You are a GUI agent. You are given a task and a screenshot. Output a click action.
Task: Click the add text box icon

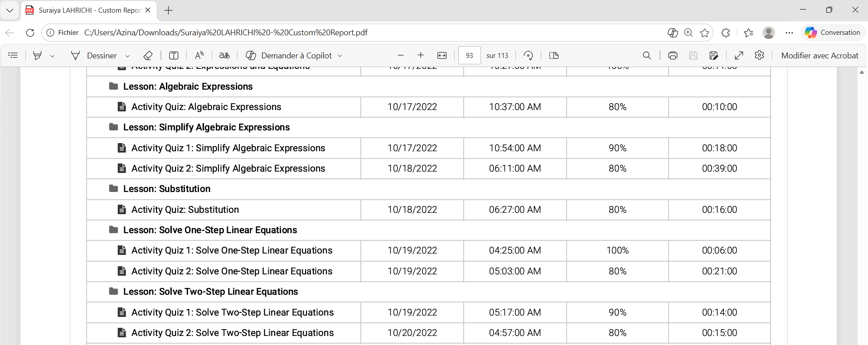click(174, 55)
